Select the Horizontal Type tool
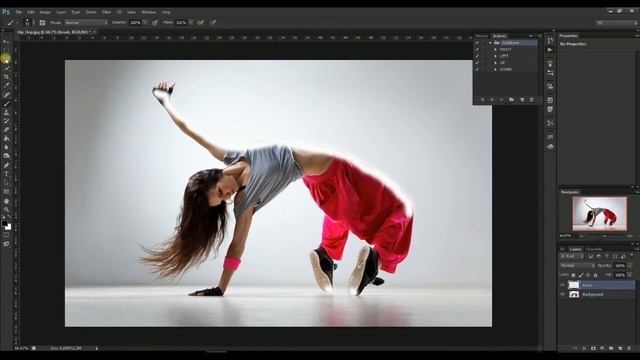Screen dimensions: 640x360 (x=6, y=174)
